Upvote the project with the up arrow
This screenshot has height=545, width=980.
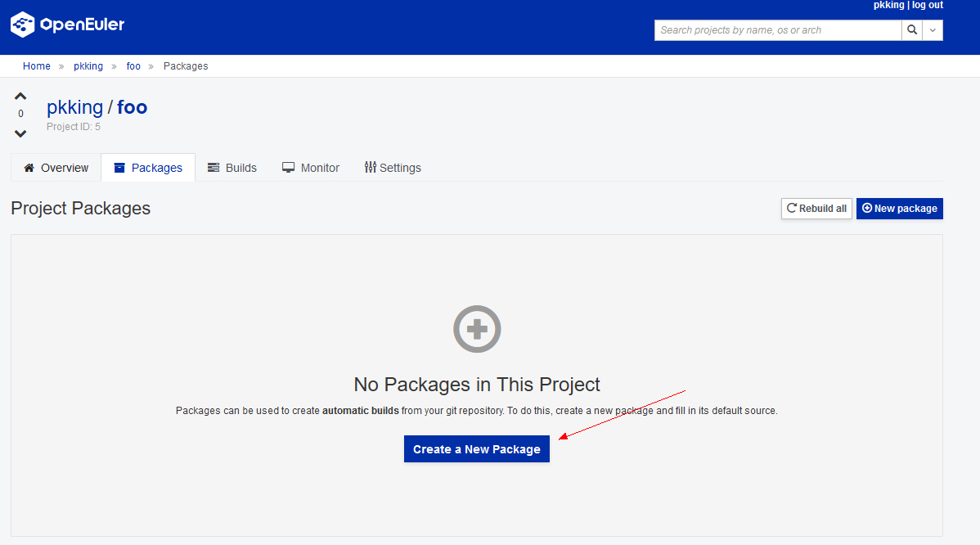pyautogui.click(x=20, y=96)
